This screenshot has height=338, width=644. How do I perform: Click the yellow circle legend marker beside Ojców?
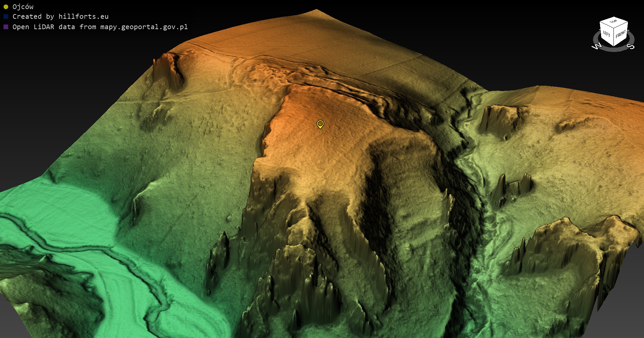[x=6, y=7]
